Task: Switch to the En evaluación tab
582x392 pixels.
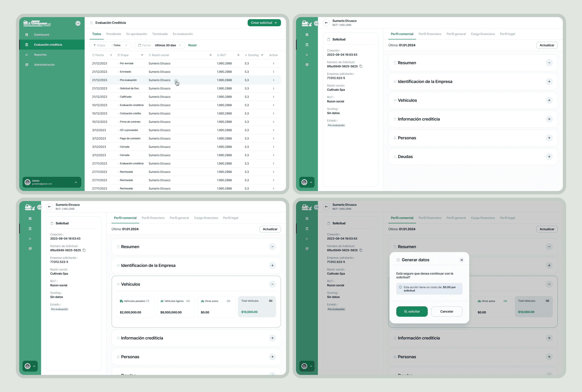Action: click(183, 34)
